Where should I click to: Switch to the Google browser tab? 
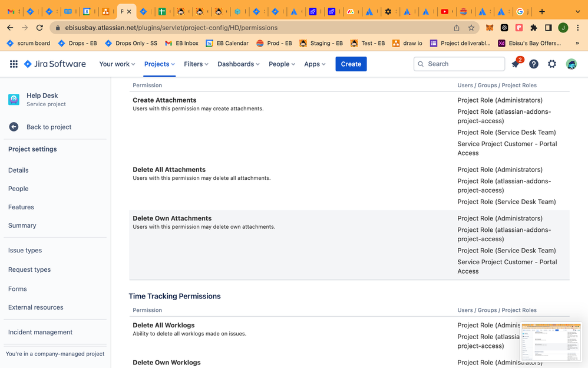520,12
